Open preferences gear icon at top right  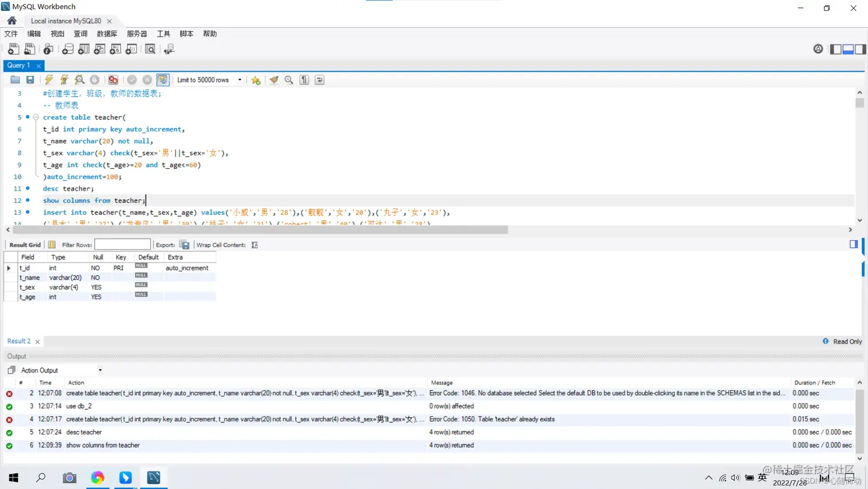pos(818,49)
